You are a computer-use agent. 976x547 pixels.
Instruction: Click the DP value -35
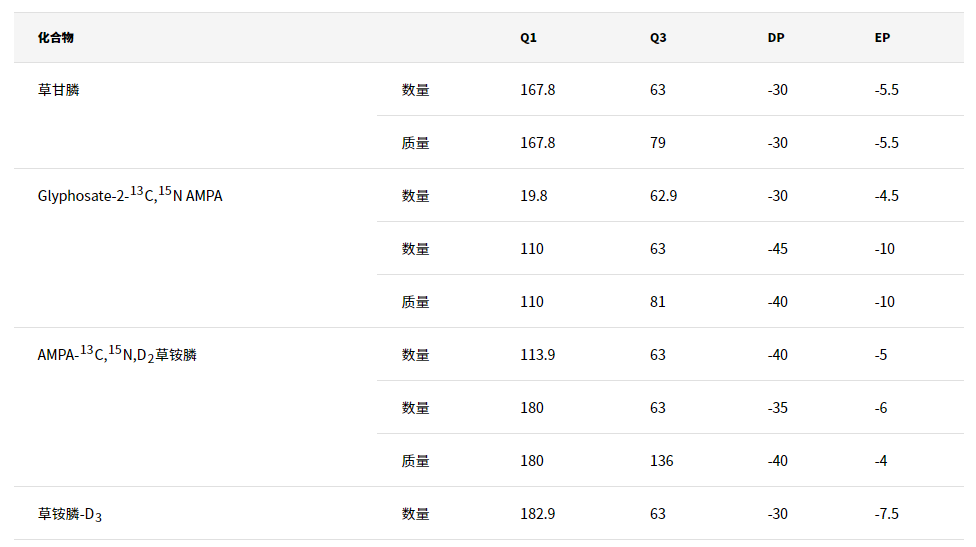click(778, 408)
